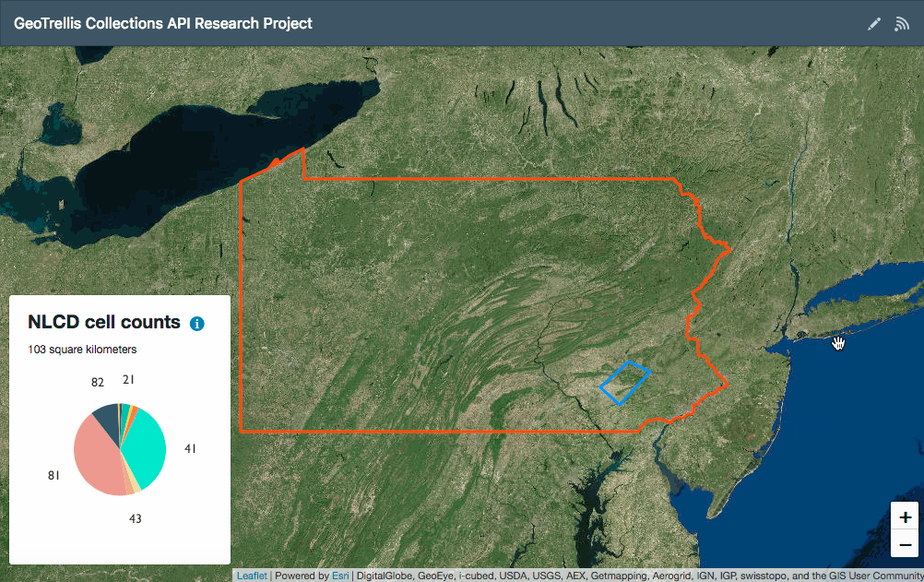Open the Leaflet attribution link

pyautogui.click(x=251, y=575)
